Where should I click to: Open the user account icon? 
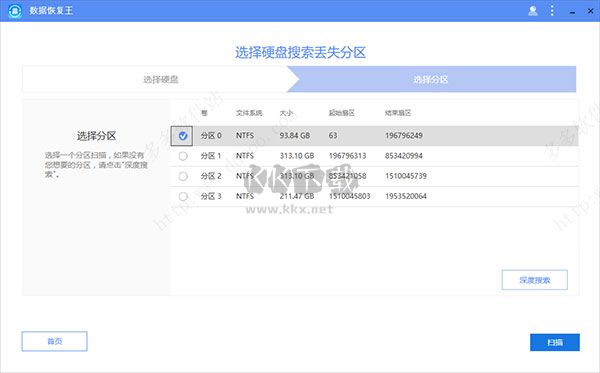tap(533, 11)
